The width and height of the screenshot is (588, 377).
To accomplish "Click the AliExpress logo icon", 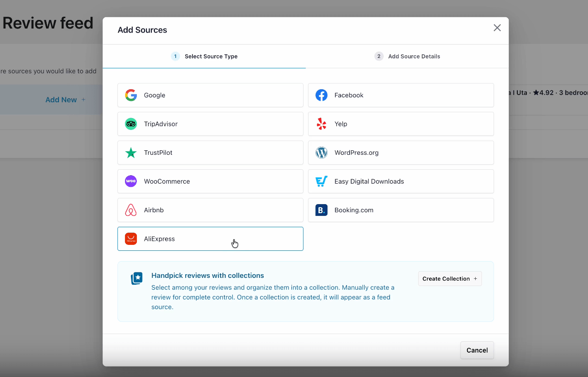I will [x=131, y=239].
